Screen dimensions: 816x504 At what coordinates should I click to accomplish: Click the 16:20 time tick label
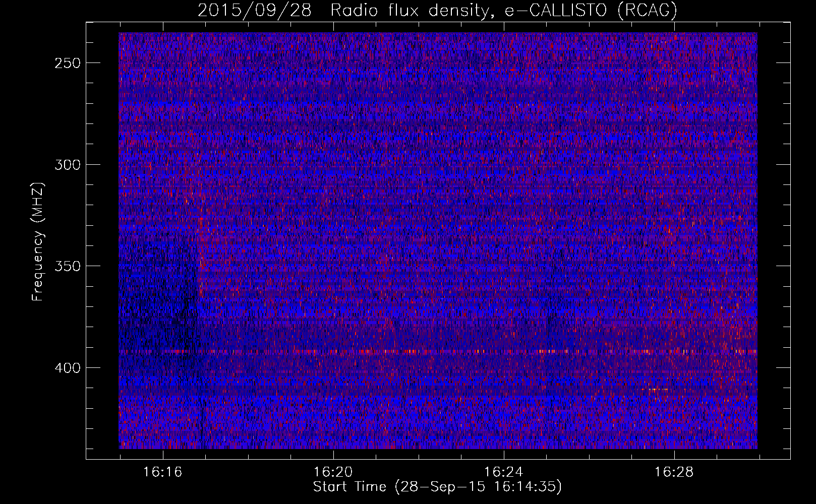coord(333,472)
